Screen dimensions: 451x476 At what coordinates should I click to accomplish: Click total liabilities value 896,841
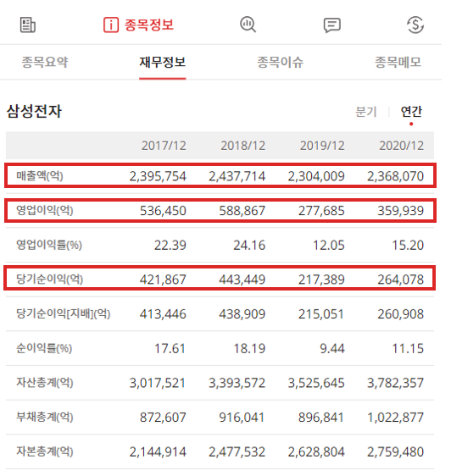[321, 418]
